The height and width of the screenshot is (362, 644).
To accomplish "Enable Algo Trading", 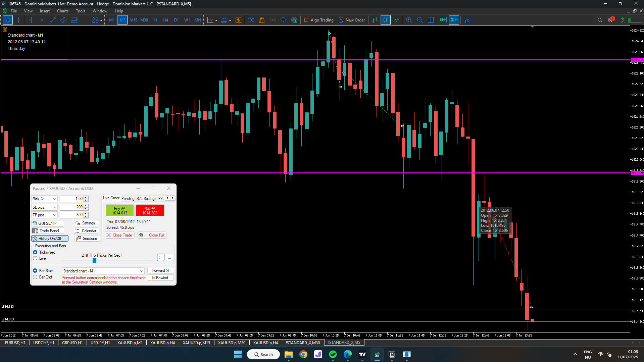I will coord(319,20).
